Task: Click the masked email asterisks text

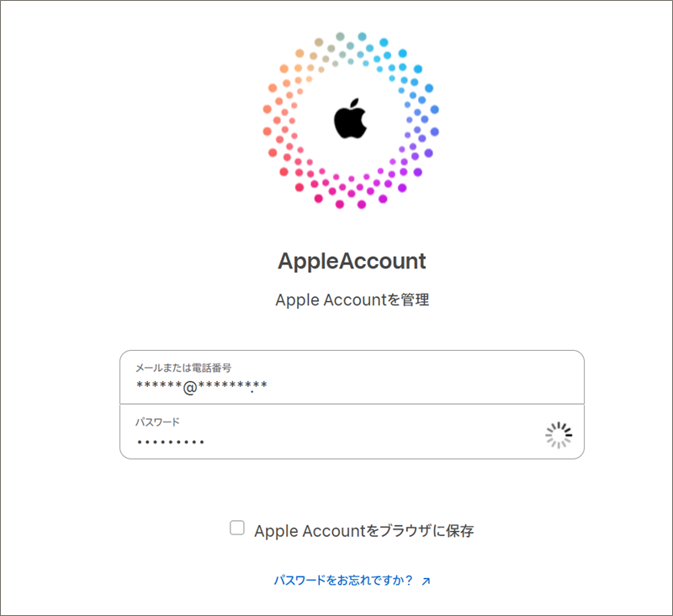Action: pyautogui.click(x=202, y=386)
